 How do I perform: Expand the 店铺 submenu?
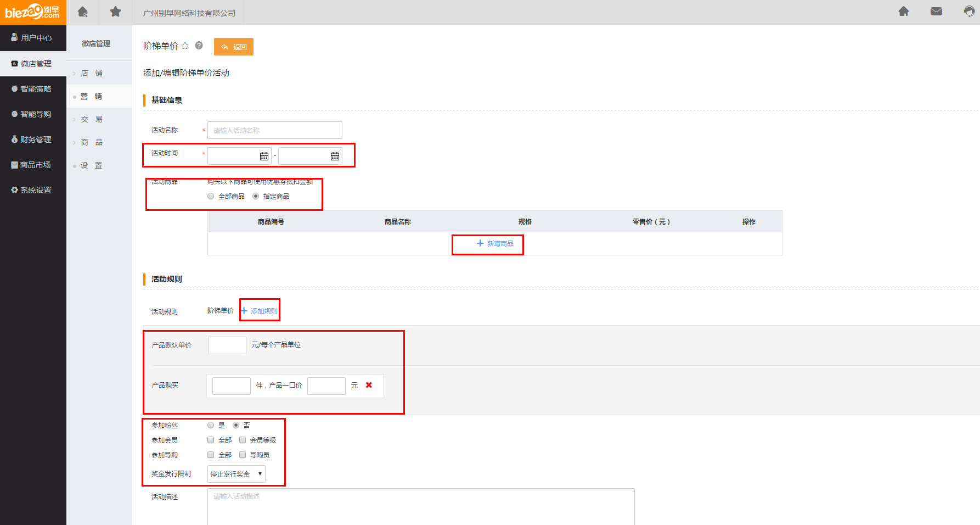pyautogui.click(x=92, y=73)
